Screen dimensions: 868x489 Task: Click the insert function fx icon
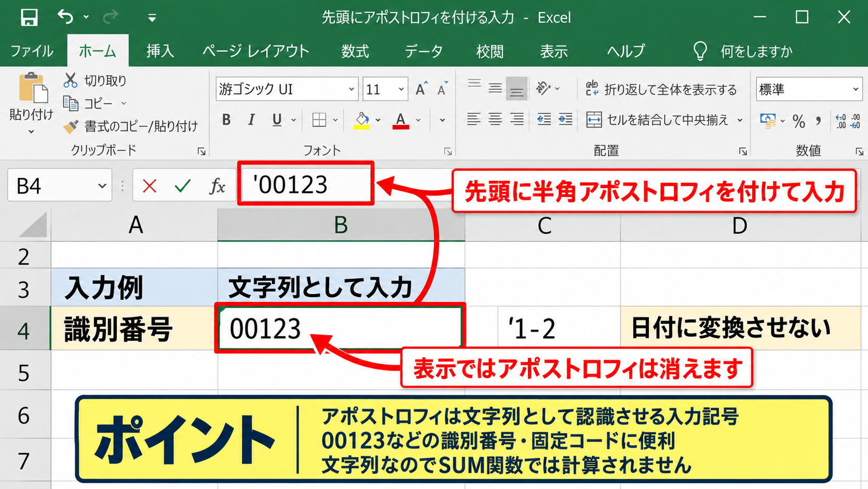[x=218, y=186]
